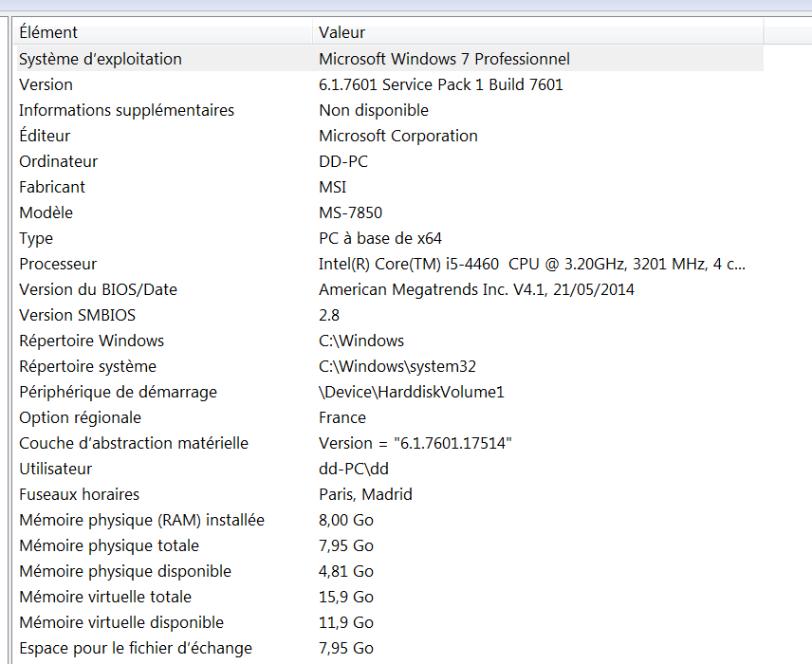The width and height of the screenshot is (812, 664).
Task: Select the Système d'exploitation row
Action: point(101,59)
